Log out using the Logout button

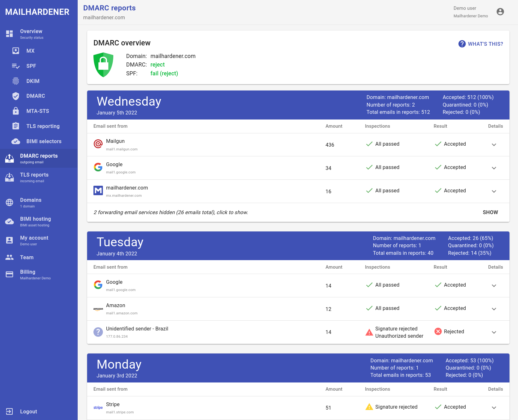pyautogui.click(x=28, y=411)
